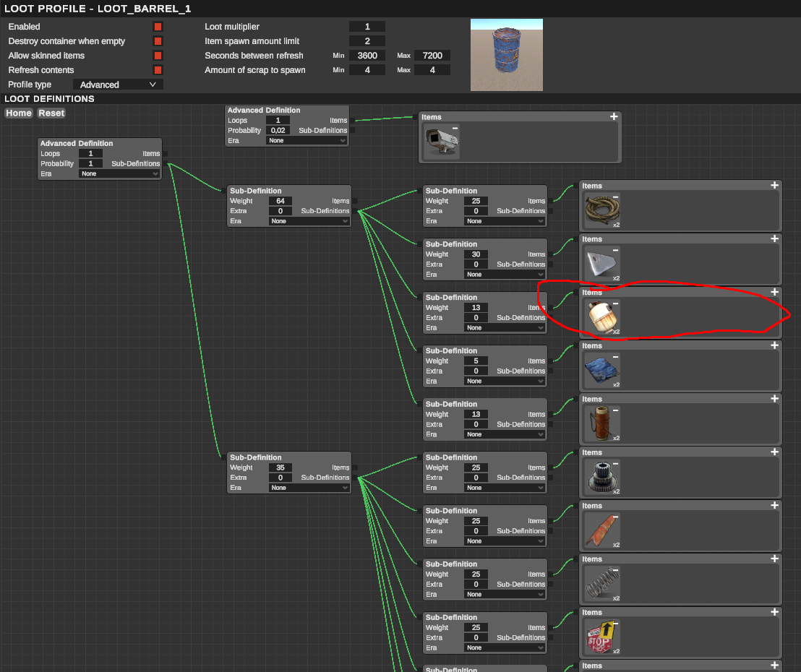Toggle Destroy container when empty
Viewport: 801px width, 672px height.
(x=158, y=41)
